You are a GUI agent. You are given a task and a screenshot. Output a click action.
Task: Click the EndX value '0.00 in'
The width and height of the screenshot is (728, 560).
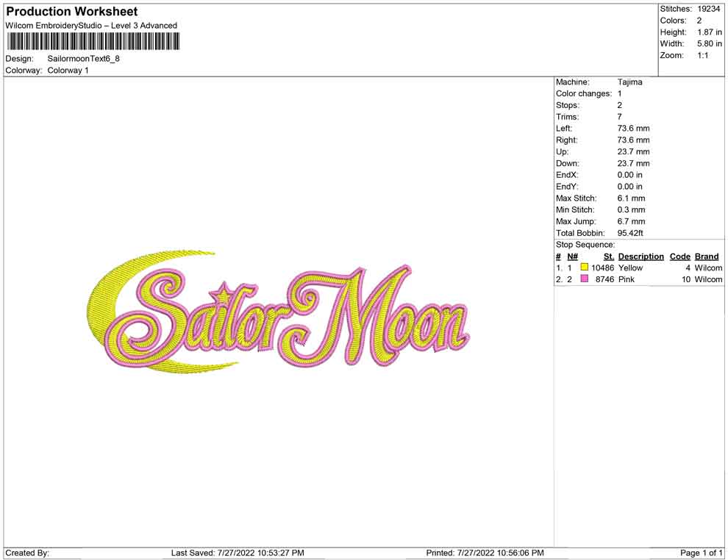[x=629, y=175]
